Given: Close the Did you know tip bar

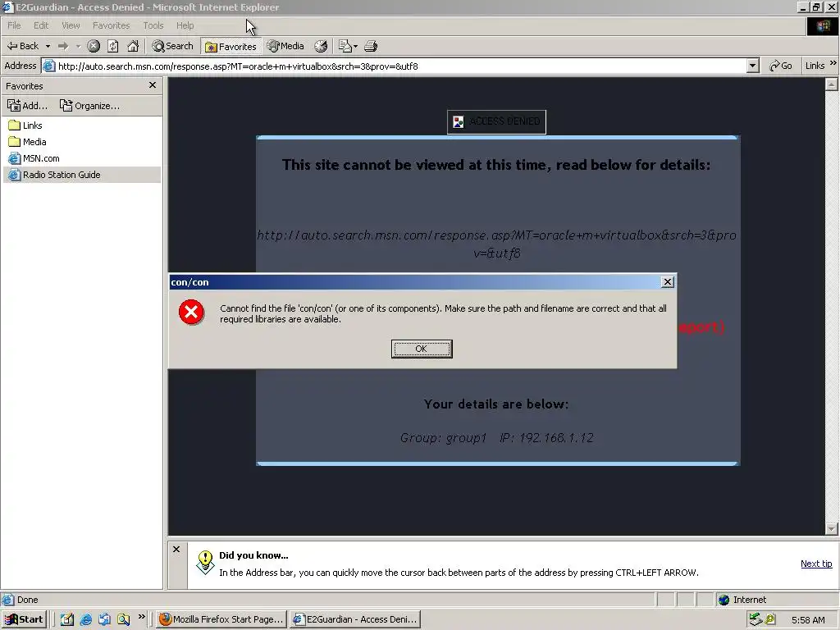Looking at the screenshot, I should (x=177, y=549).
